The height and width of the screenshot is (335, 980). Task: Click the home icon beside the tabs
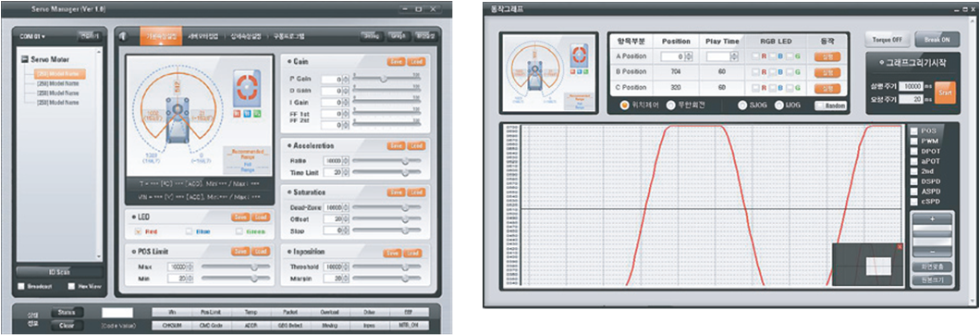tap(123, 36)
